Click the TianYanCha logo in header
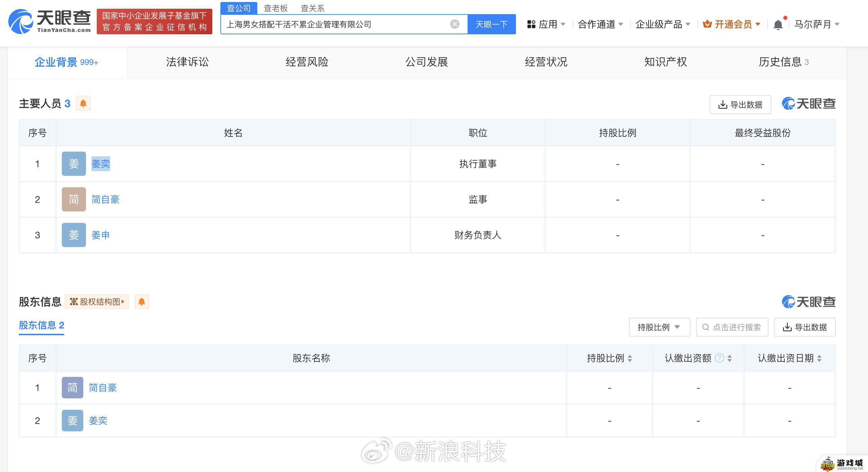 point(49,21)
